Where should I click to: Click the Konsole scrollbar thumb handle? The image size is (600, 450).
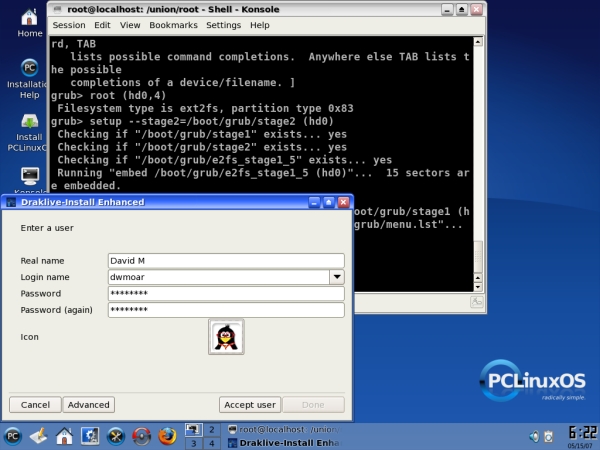pyautogui.click(x=478, y=256)
